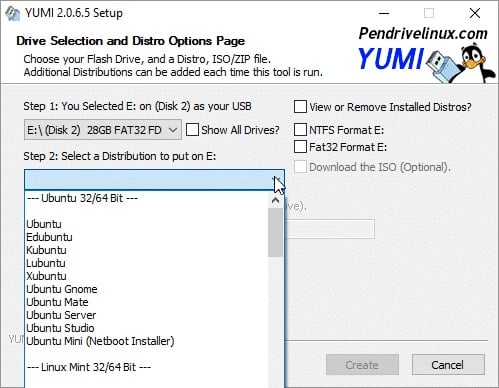Check View or Remove Installed Distros
Image resolution: width=499 pixels, height=388 pixels.
[x=300, y=107]
